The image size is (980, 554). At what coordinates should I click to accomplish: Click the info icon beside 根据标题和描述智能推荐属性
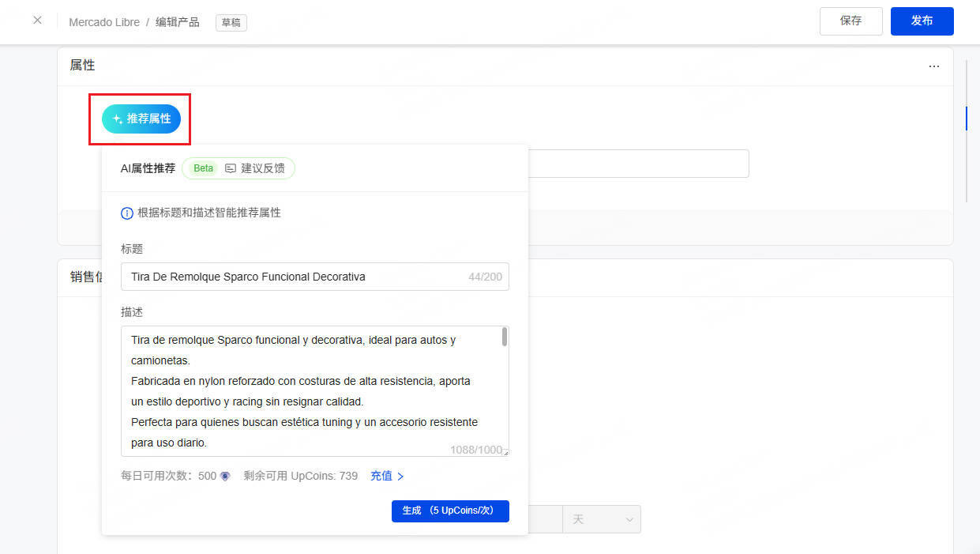click(x=126, y=213)
